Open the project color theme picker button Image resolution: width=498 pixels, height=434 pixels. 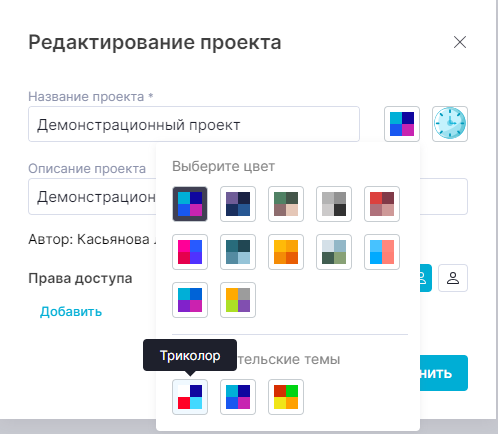pos(402,124)
